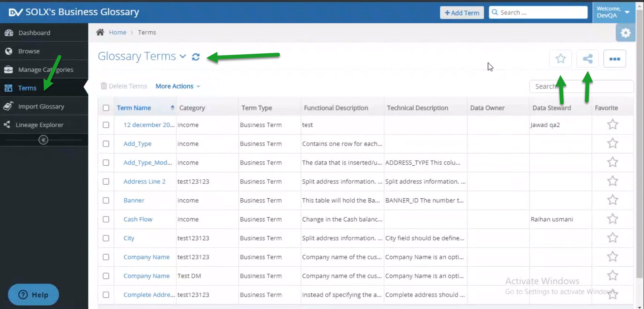This screenshot has height=309, width=644.
Task: Select Terms in the sidebar
Action: pos(44,88)
